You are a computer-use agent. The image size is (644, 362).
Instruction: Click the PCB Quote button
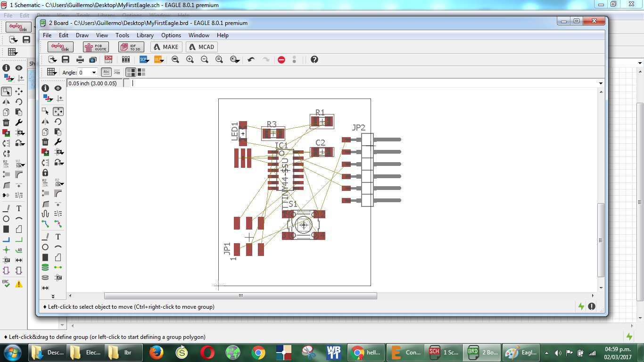(96, 47)
